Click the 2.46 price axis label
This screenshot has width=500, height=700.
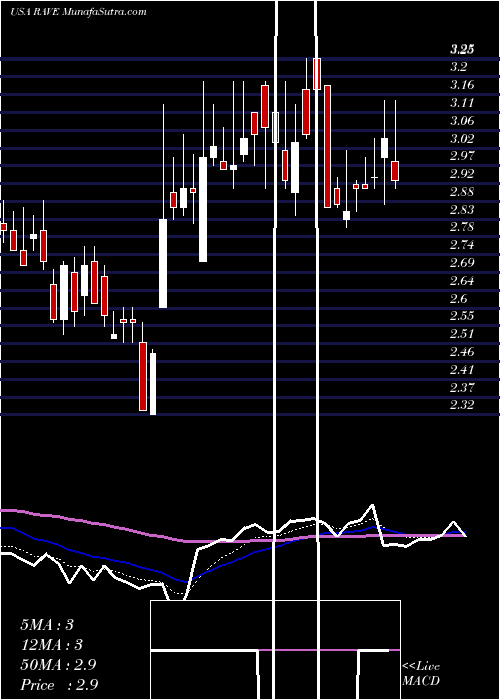[462, 351]
